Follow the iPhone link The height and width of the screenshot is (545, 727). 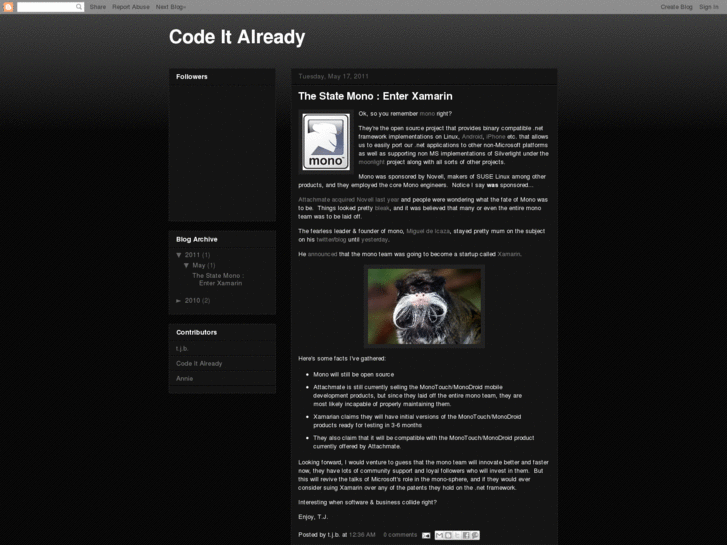click(496, 137)
